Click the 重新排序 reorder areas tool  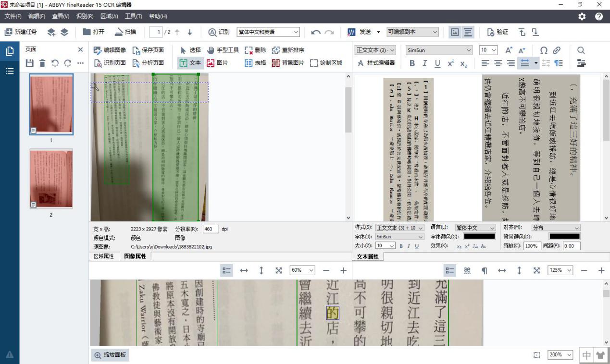[288, 50]
